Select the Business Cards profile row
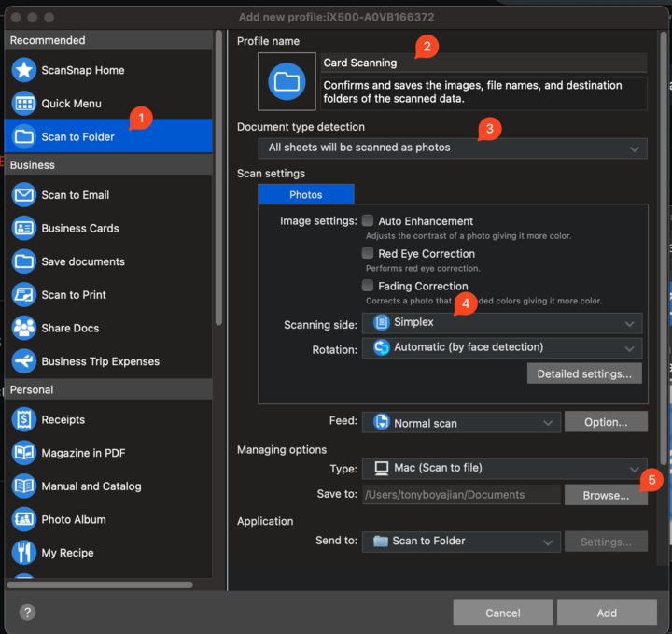Viewport: 672px width, 634px height. coord(108,228)
